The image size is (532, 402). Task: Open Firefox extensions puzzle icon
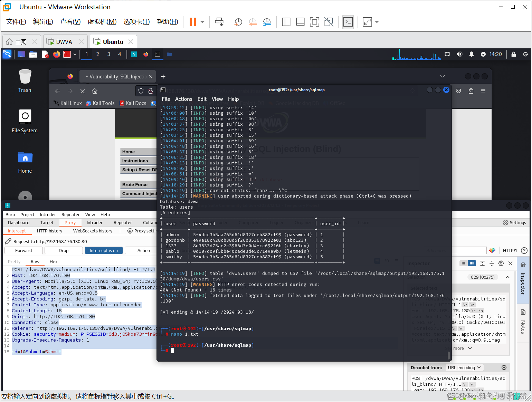(471, 91)
